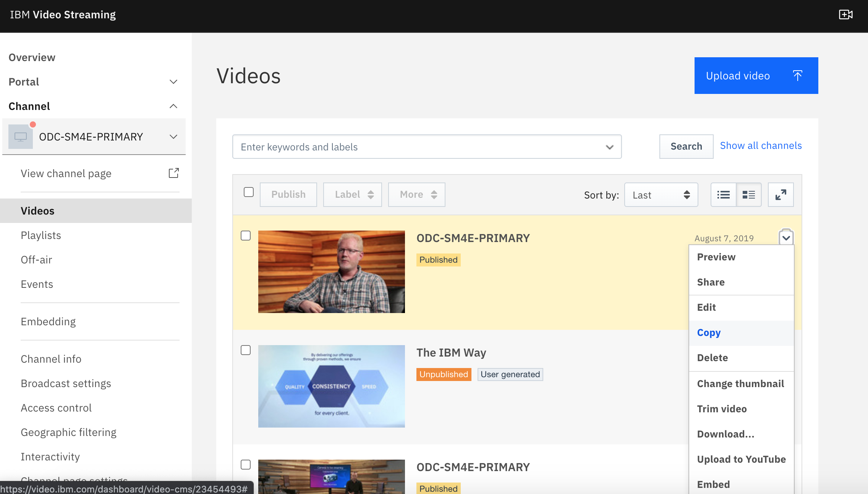This screenshot has width=868, height=494.
Task: Open Channel info in the sidebar
Action: coord(51,359)
